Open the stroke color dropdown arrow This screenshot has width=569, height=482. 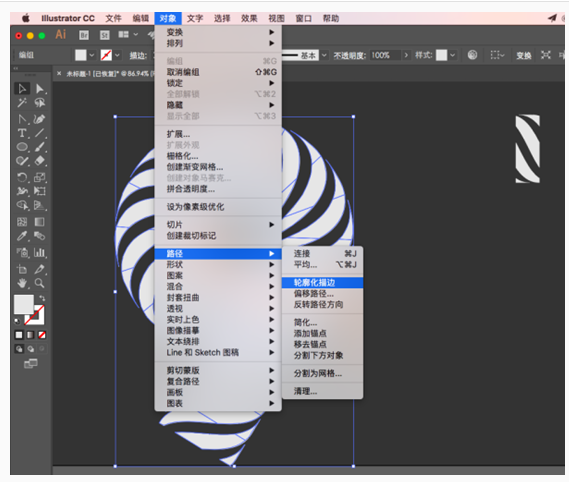[117, 55]
